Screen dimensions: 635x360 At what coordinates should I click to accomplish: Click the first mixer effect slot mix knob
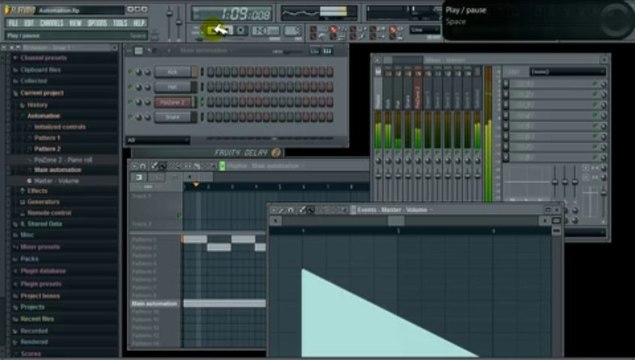coord(603,84)
